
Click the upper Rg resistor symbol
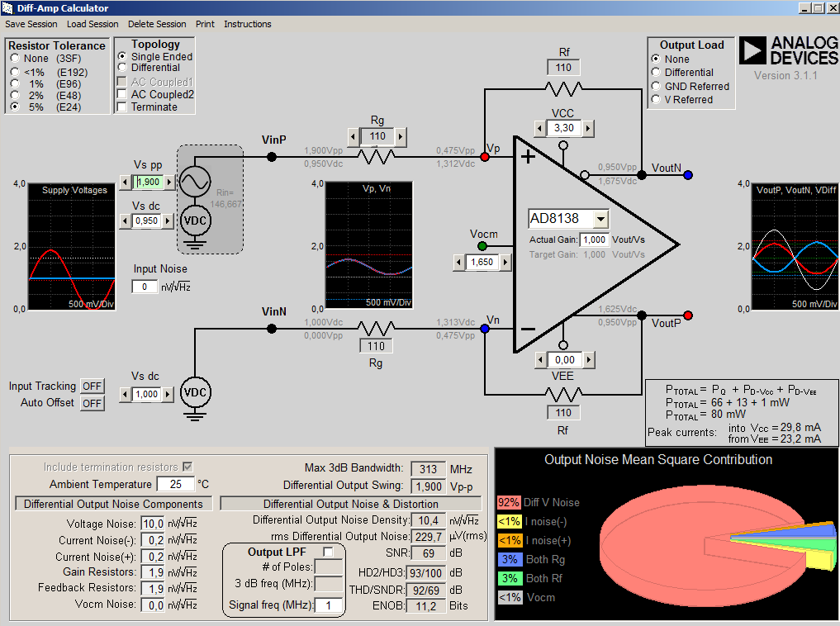[x=376, y=157]
